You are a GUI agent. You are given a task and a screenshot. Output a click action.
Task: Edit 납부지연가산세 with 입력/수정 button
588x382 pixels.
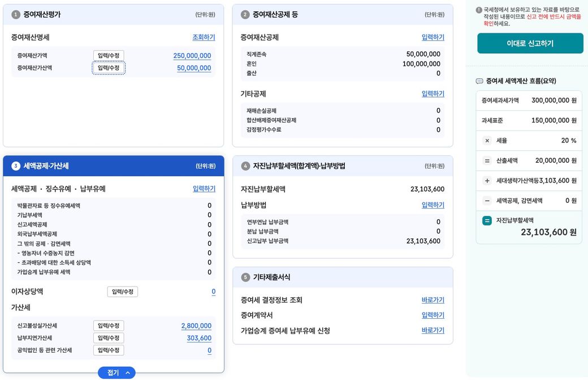[109, 338]
